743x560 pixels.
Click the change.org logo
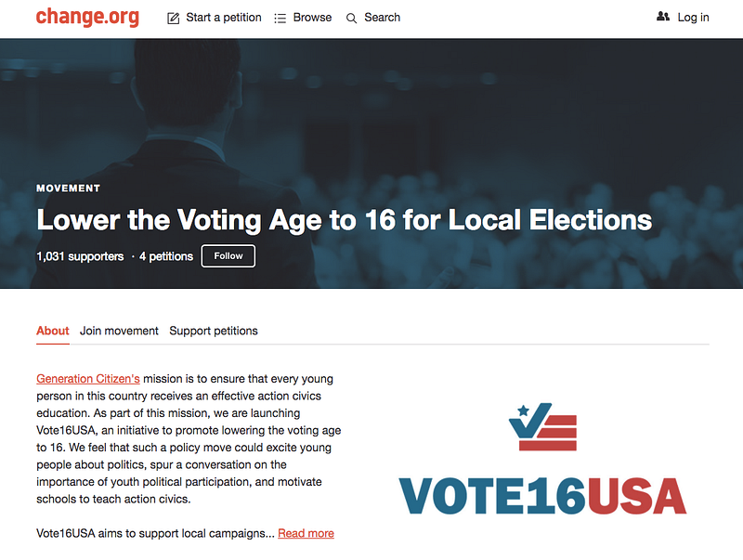click(87, 17)
